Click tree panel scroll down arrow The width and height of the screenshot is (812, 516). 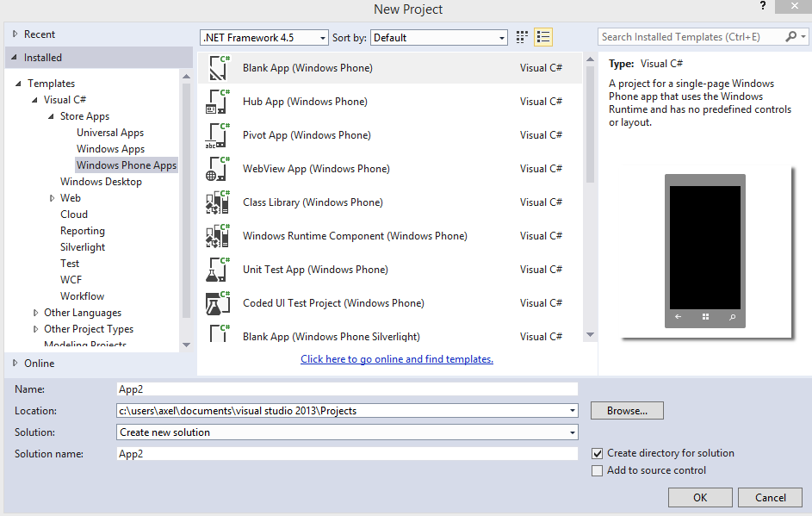(187, 345)
